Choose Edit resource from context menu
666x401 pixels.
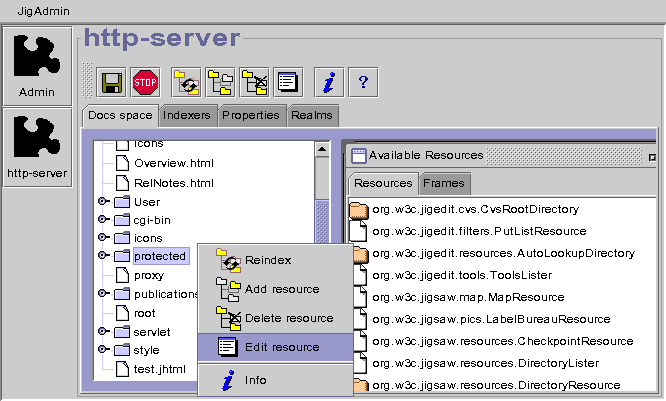point(276,347)
